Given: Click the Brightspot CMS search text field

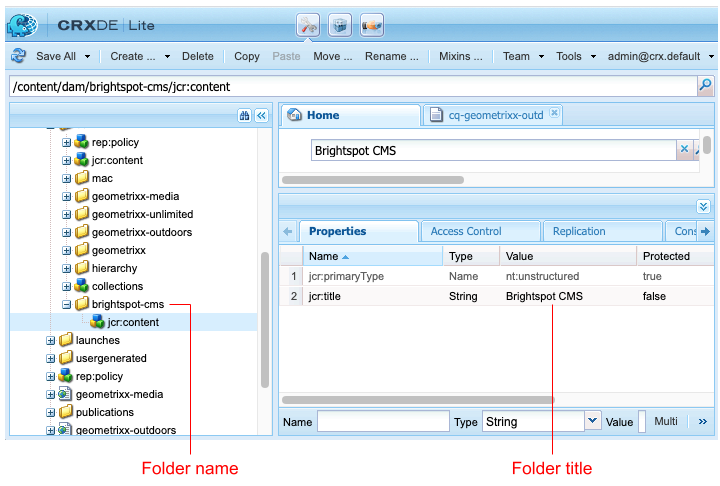Looking at the screenshot, I should 493,150.
